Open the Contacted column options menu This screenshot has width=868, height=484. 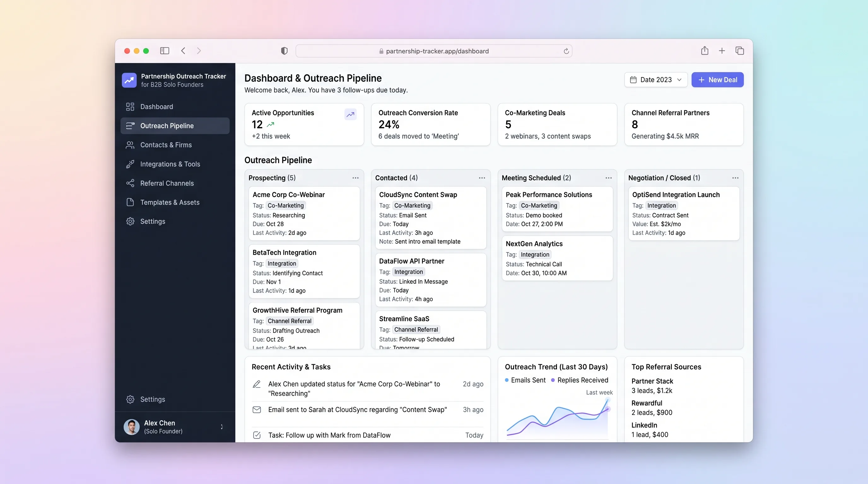(482, 178)
